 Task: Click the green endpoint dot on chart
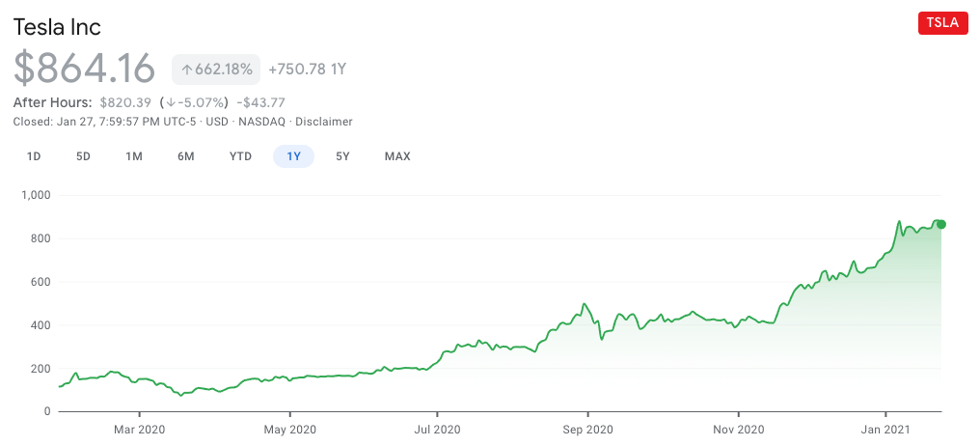tap(941, 225)
